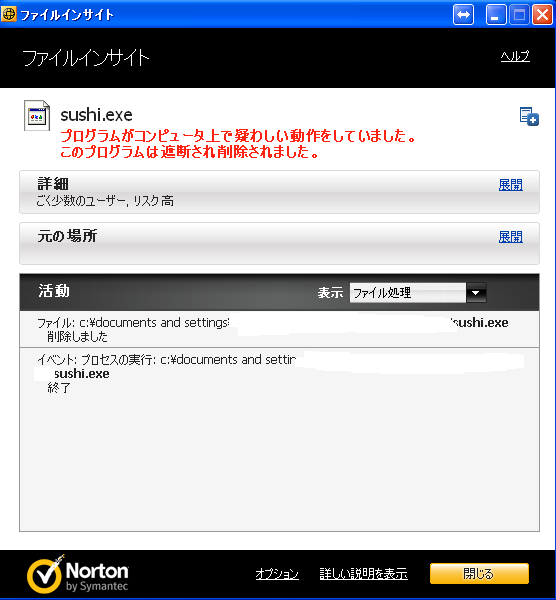Click the 終了 status text
The width and height of the screenshot is (556, 600).
[59, 388]
